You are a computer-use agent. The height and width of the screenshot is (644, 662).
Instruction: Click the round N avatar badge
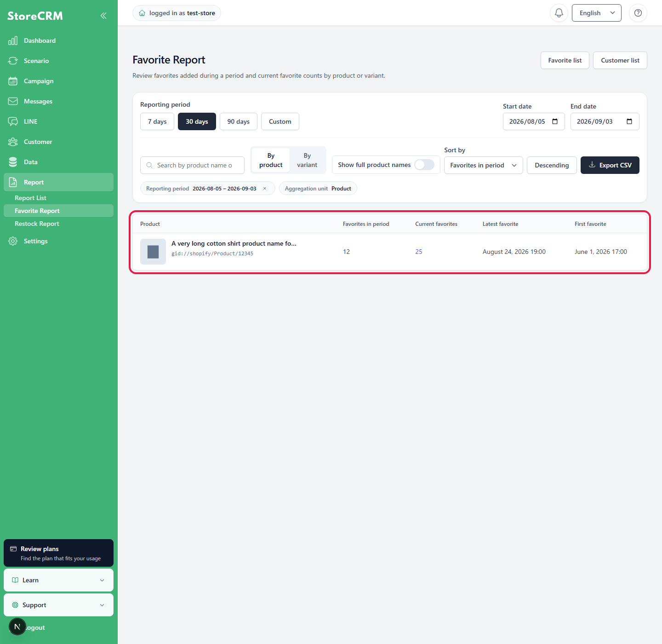click(x=17, y=627)
